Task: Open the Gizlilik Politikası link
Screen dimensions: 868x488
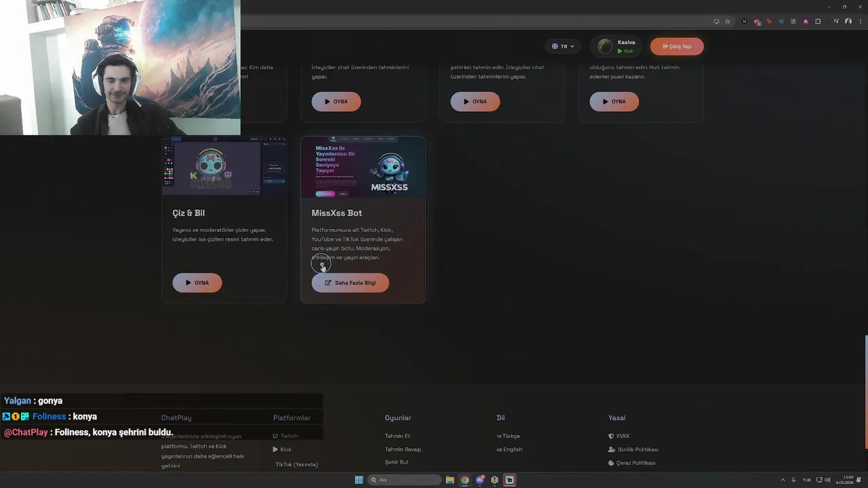Action: (633, 449)
